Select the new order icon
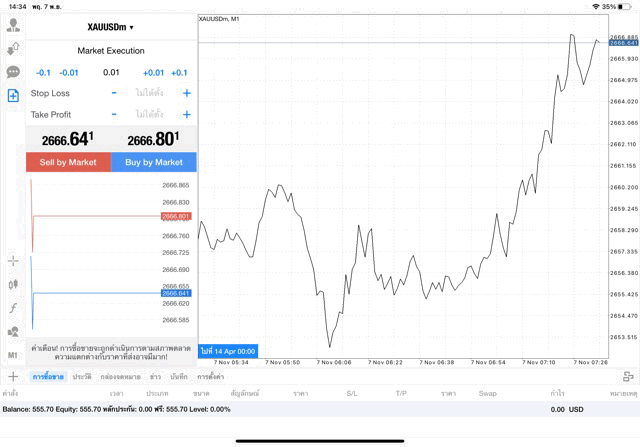640x447 pixels. pos(13,96)
